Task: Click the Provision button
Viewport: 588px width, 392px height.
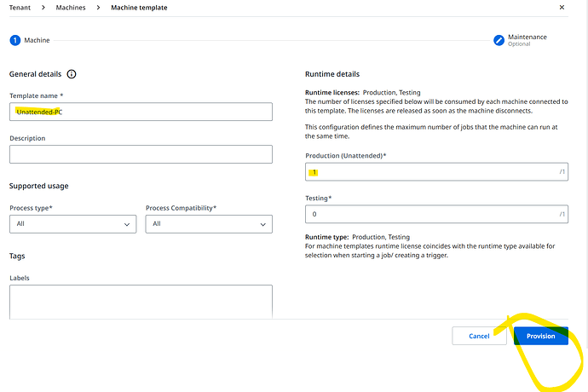Action: [x=541, y=336]
